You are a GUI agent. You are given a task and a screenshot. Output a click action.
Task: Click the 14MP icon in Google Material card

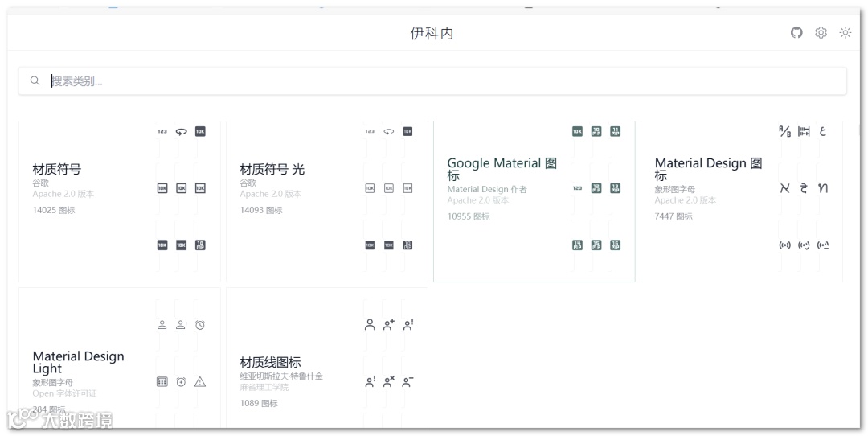coord(577,245)
